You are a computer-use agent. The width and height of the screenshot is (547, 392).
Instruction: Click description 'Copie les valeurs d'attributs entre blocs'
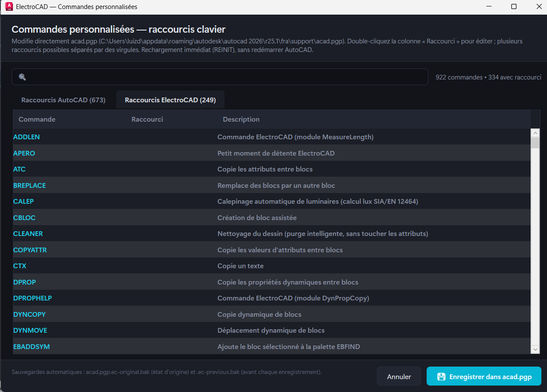[x=280, y=250]
